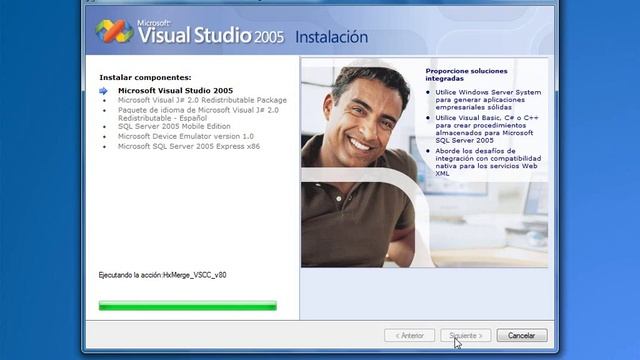Viewport: 640px width, 360px height.
Task: Click the Cancelar button
Action: (522, 336)
